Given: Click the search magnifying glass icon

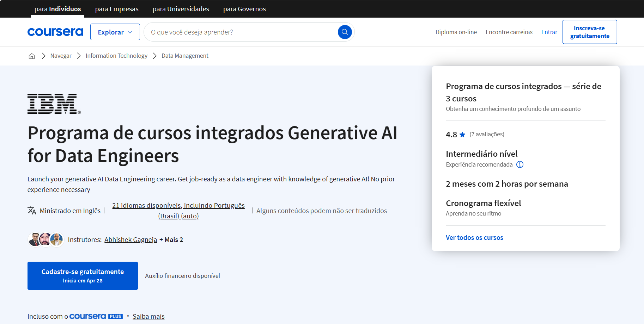Looking at the screenshot, I should pyautogui.click(x=345, y=32).
